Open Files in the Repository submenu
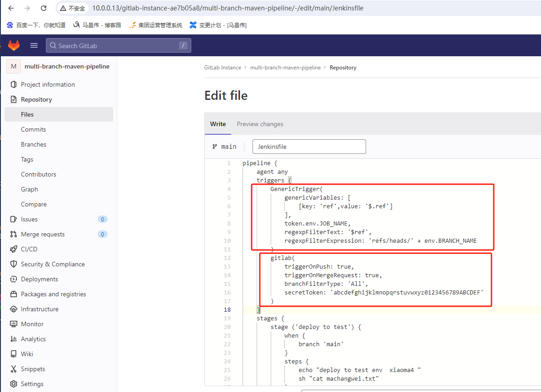Image resolution: width=541 pixels, height=392 pixels. [59, 114]
